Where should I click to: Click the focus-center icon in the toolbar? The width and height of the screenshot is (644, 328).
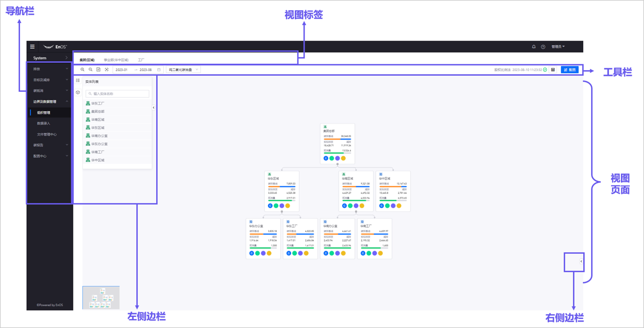[x=106, y=70]
